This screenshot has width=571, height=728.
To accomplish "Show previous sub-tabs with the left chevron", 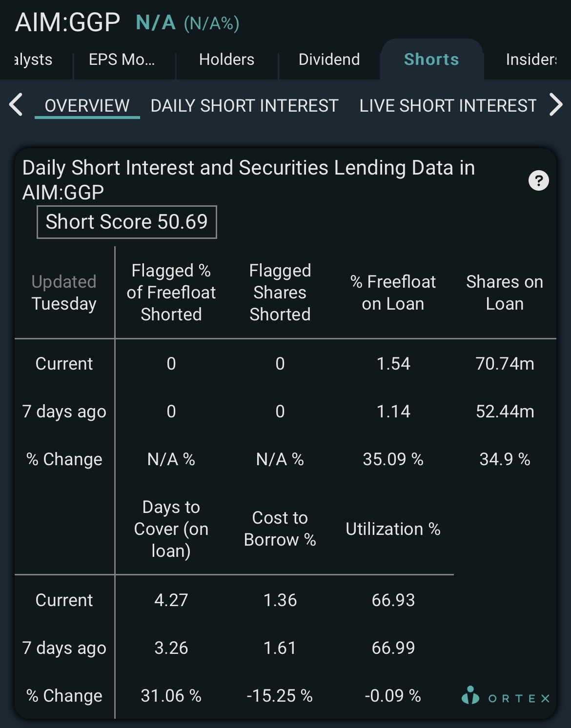I will coord(16,105).
